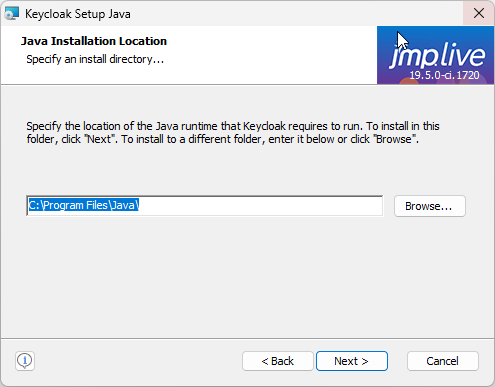Click the jmp live 19.5.0 banner image
Screen dimensions: 495x387
point(435,55)
